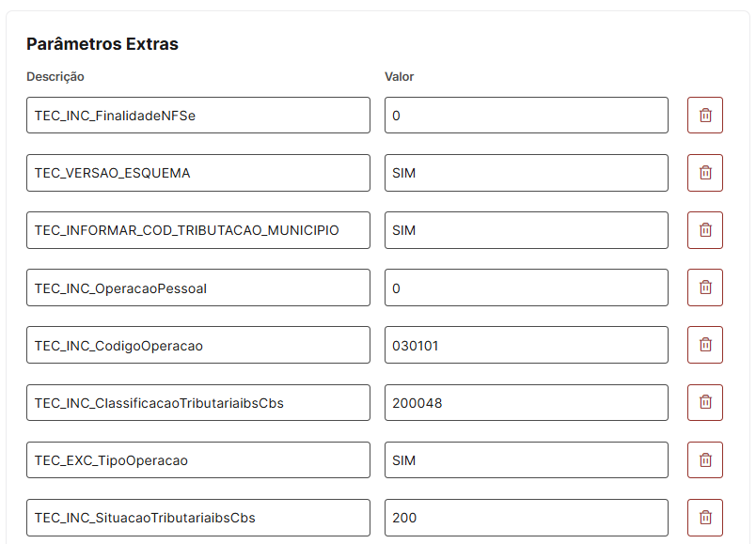The height and width of the screenshot is (544, 756).
Task: Remove TEC_INFORMAR_COD_TRIBUTACAO_MUNICIPIO parameter with trash icon
Action: 705,230
